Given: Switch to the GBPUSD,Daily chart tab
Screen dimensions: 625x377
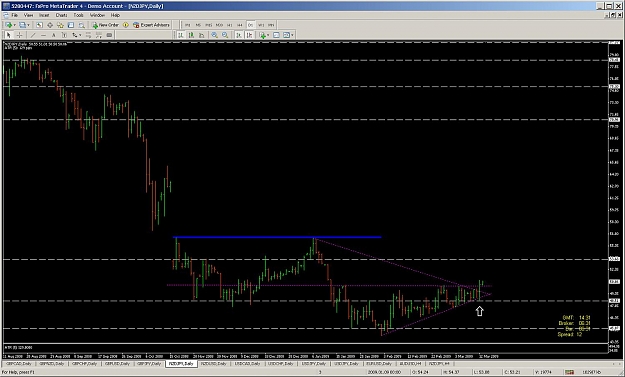Looking at the screenshot, I should (x=117, y=363).
